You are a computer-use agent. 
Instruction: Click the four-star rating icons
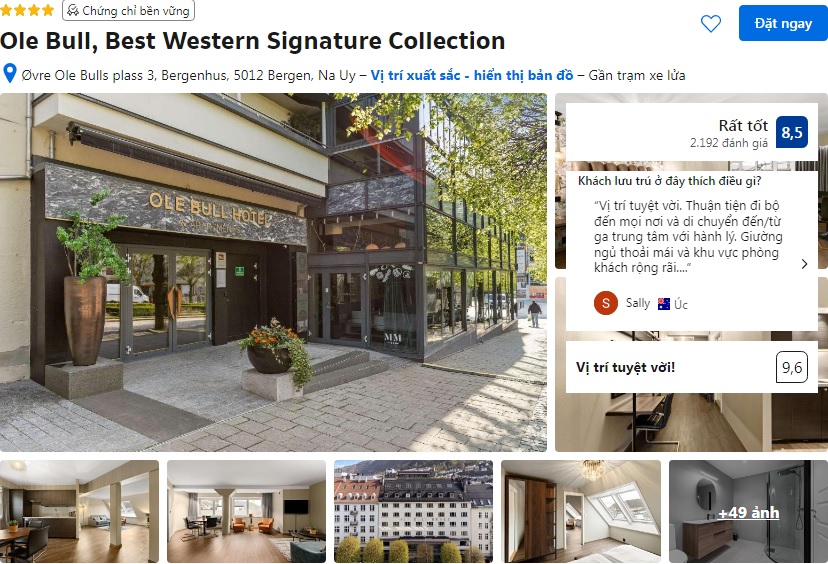coord(27,10)
